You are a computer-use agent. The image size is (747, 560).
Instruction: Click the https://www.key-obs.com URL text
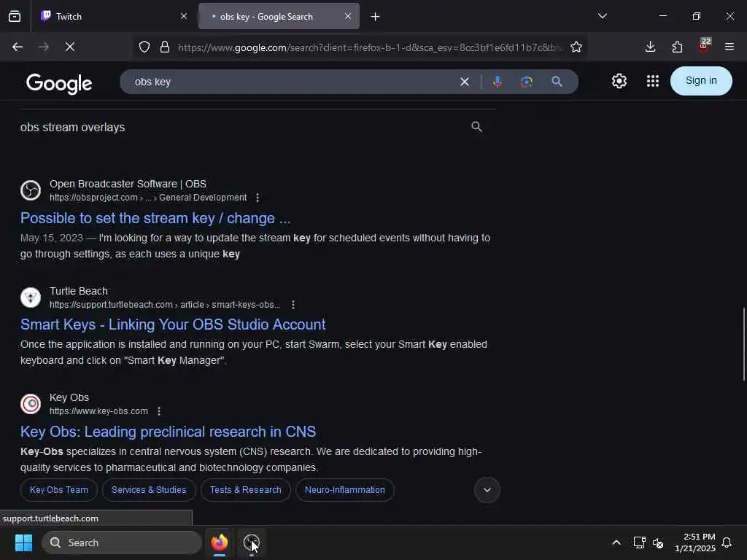tap(98, 411)
